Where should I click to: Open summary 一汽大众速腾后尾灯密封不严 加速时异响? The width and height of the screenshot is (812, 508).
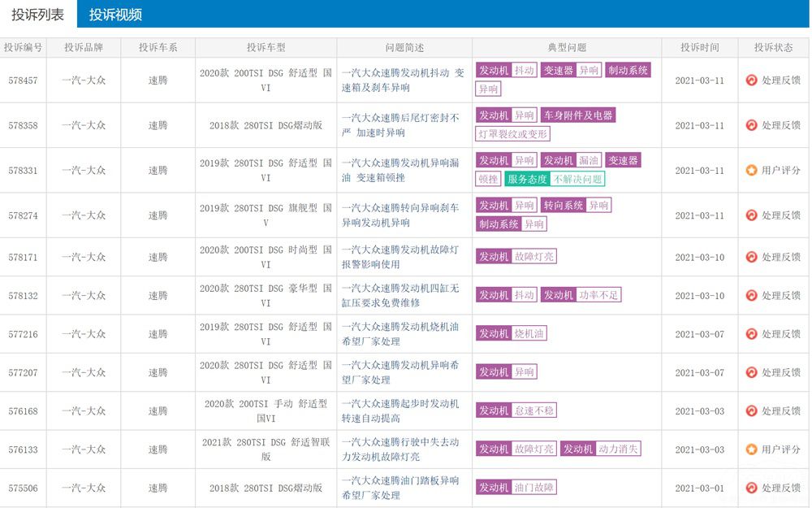tap(400, 125)
